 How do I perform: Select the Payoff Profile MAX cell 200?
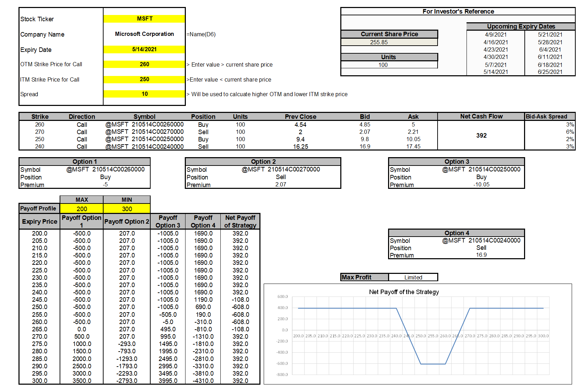pos(82,209)
